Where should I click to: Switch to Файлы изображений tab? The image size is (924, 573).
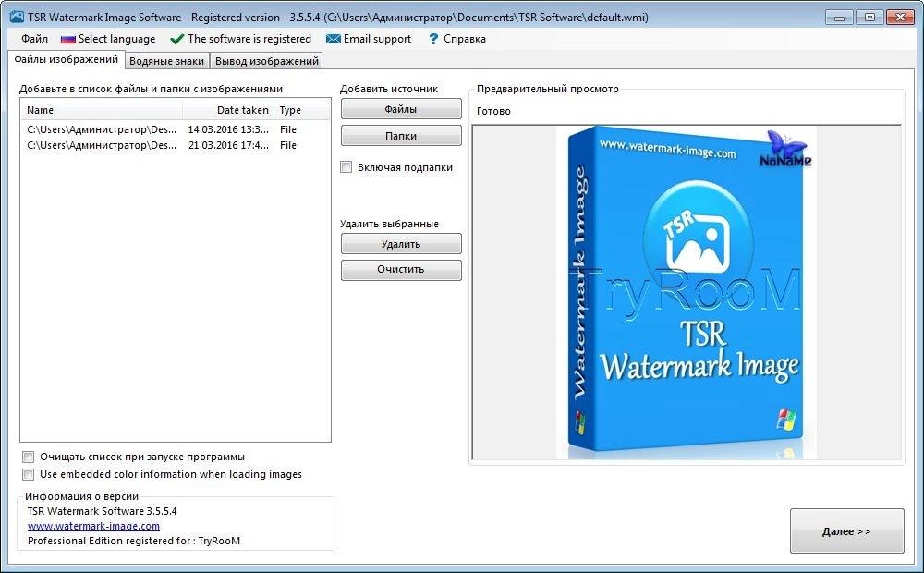[67, 59]
